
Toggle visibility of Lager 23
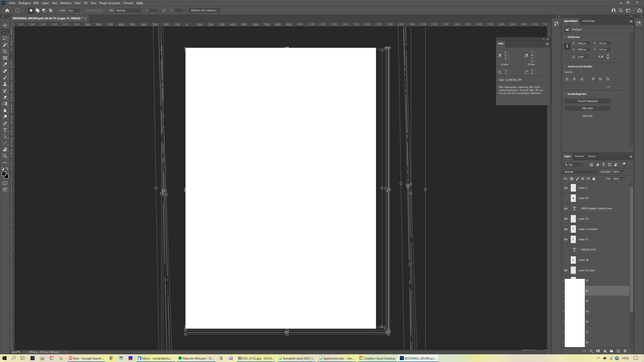coord(566,219)
